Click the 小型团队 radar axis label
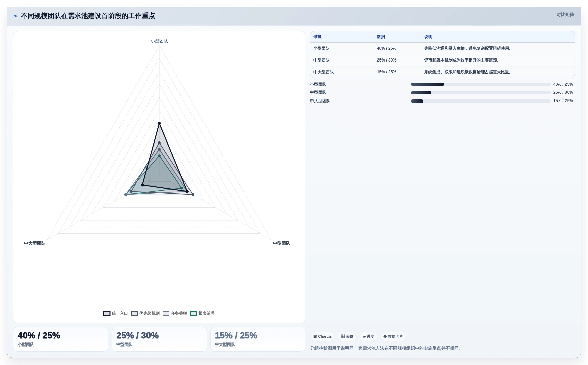588x365 pixels. coord(159,41)
